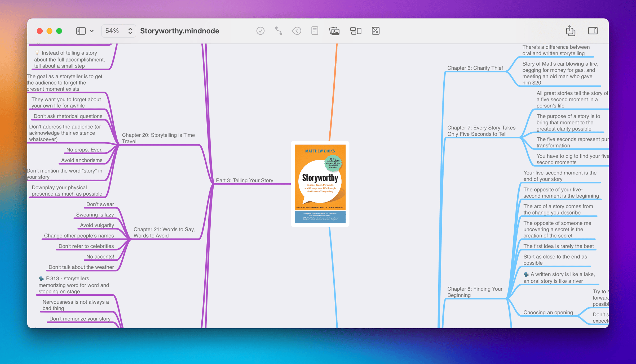Select node Part 3: Telling Your Story
This screenshot has height=364, width=636.
245,180
